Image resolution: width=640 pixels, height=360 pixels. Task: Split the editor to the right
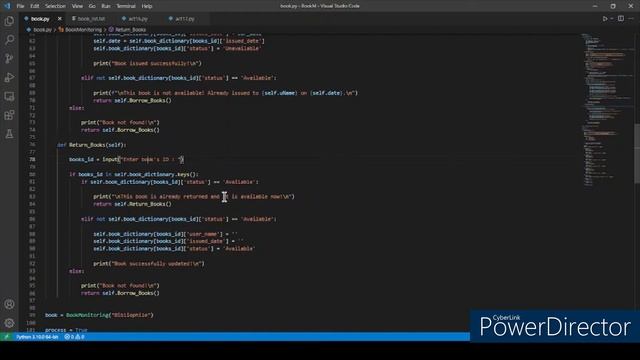[621, 19]
